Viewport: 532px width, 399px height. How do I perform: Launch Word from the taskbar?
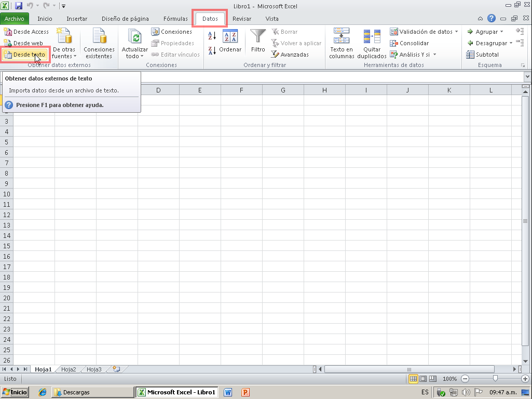pos(228,392)
